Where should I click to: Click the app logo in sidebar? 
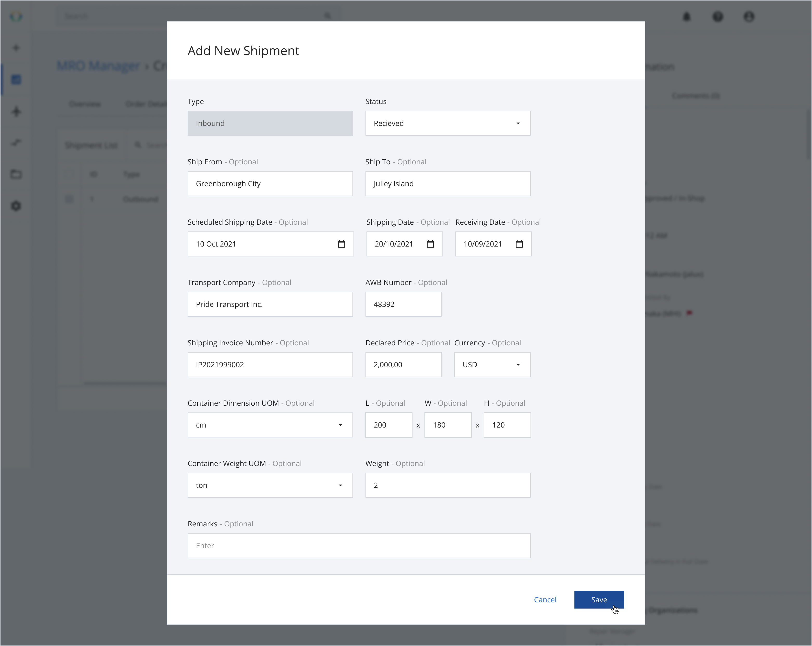click(16, 16)
